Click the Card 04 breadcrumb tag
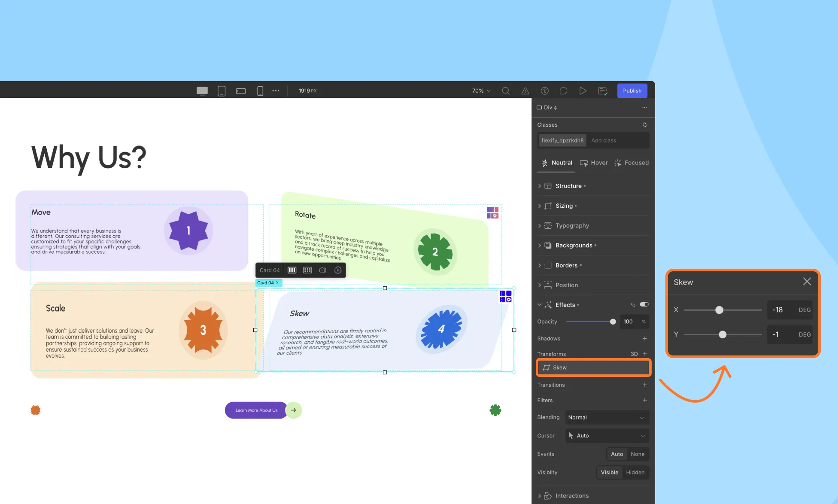 (268, 282)
